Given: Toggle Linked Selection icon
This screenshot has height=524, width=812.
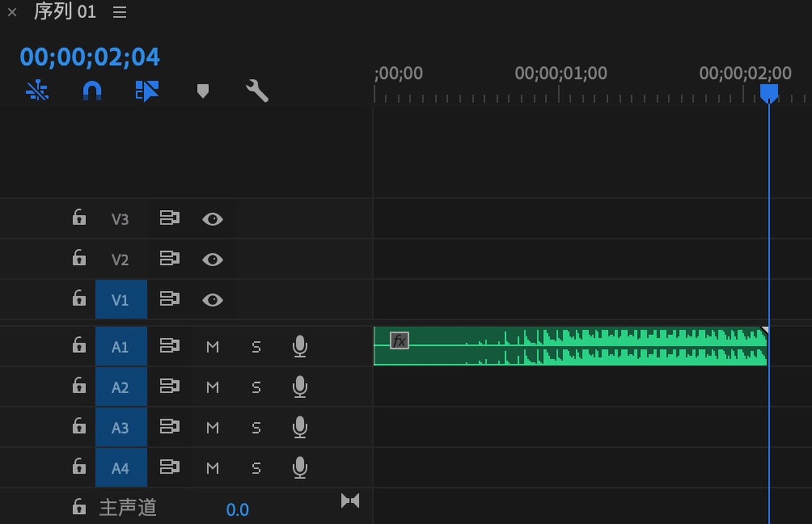Looking at the screenshot, I should tap(147, 90).
